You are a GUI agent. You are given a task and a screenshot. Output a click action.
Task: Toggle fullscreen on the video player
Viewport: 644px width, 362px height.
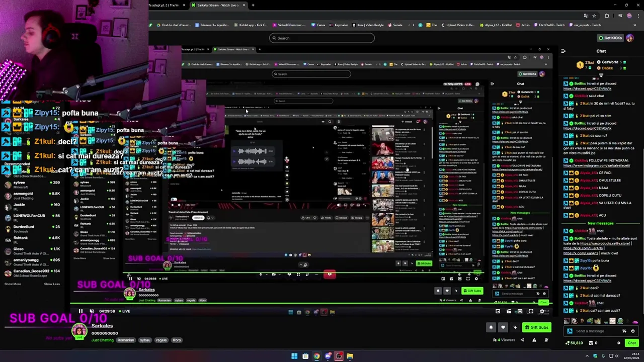click(x=531, y=311)
